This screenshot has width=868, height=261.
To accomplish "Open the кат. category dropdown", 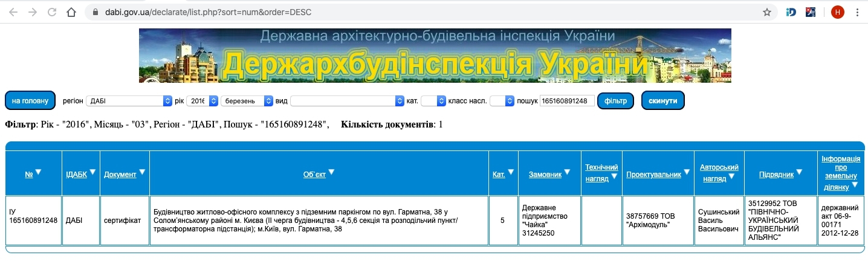I will (x=433, y=101).
